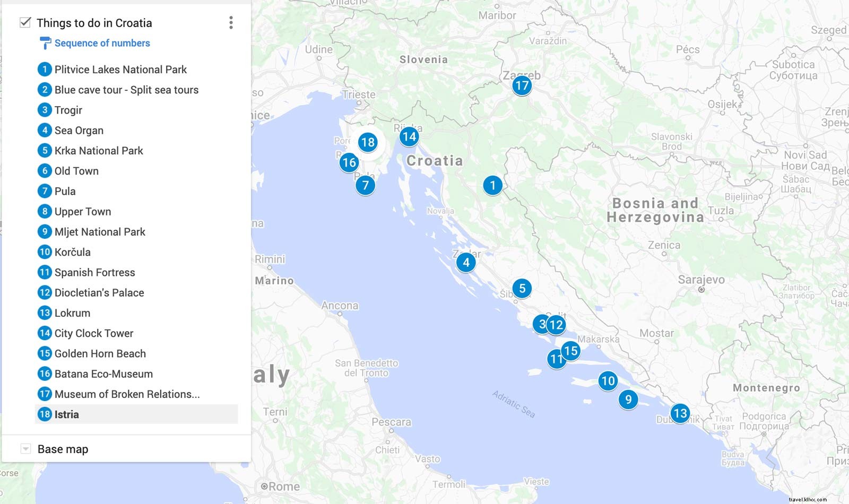
Task: Click marker 1 at Plitvice Lakes
Action: 492,186
